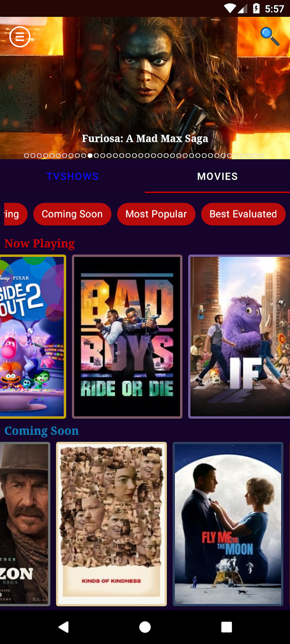
Task: Click the Furiosa: A Mad Max Saga title
Action: pos(145,139)
